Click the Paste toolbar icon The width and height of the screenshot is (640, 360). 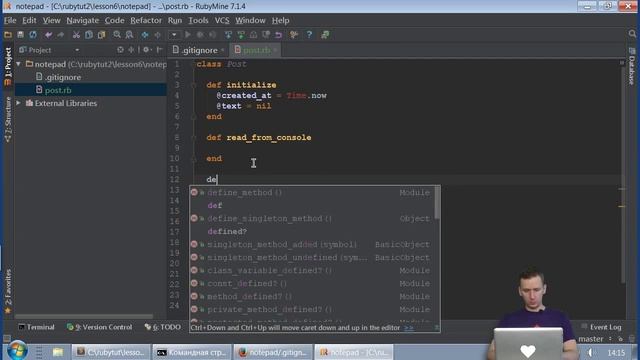tap(101, 35)
